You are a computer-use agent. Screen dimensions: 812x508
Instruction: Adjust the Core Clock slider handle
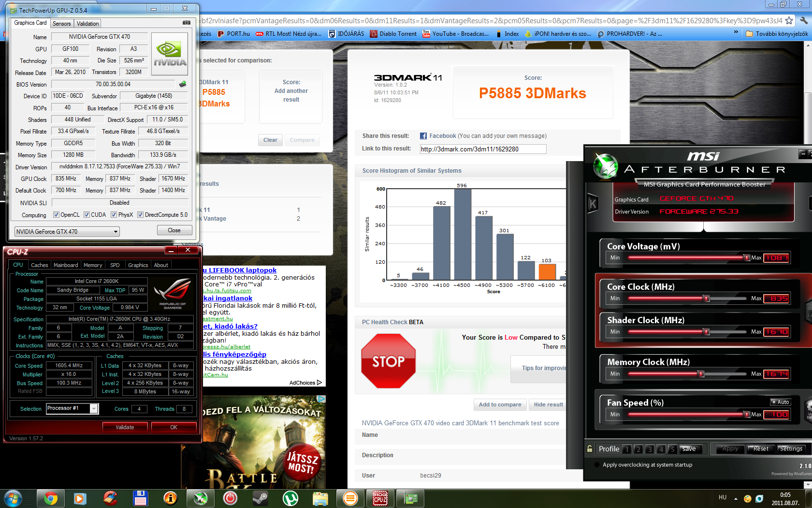(707, 299)
